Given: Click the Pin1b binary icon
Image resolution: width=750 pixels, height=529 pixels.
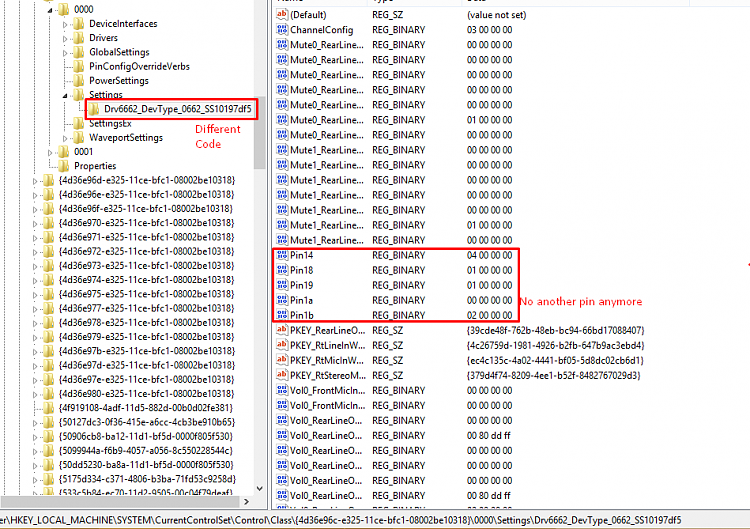Looking at the screenshot, I should click(282, 315).
